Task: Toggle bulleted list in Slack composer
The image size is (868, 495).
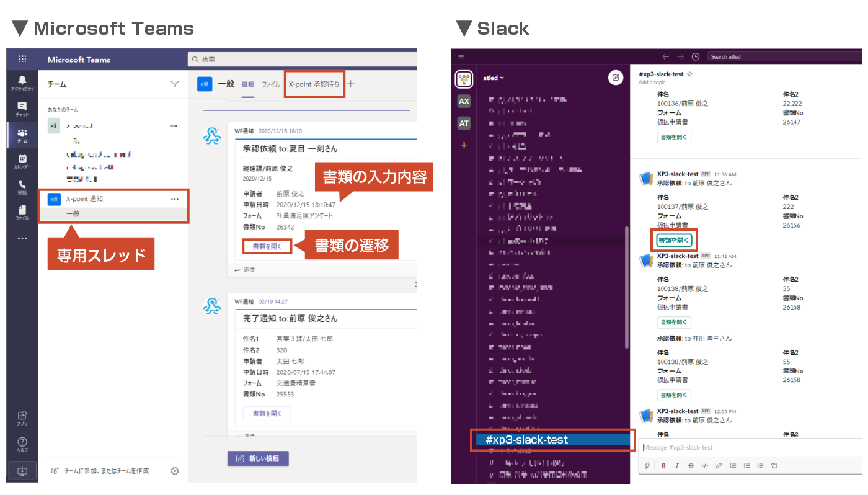Action: pyautogui.click(x=746, y=465)
